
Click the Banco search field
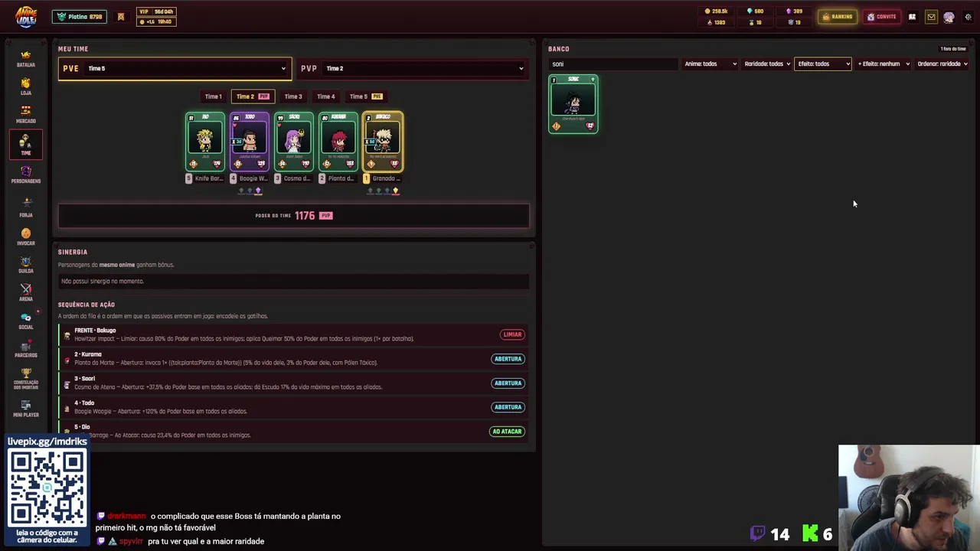coord(613,64)
